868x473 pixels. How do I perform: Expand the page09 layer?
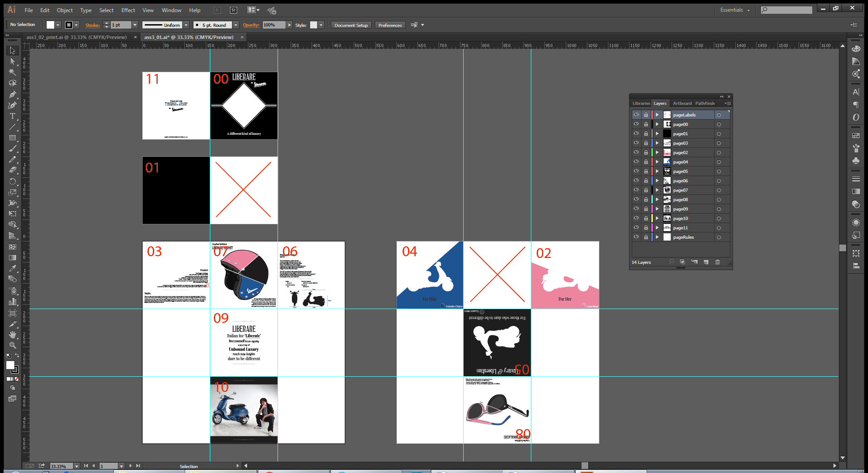click(x=657, y=209)
